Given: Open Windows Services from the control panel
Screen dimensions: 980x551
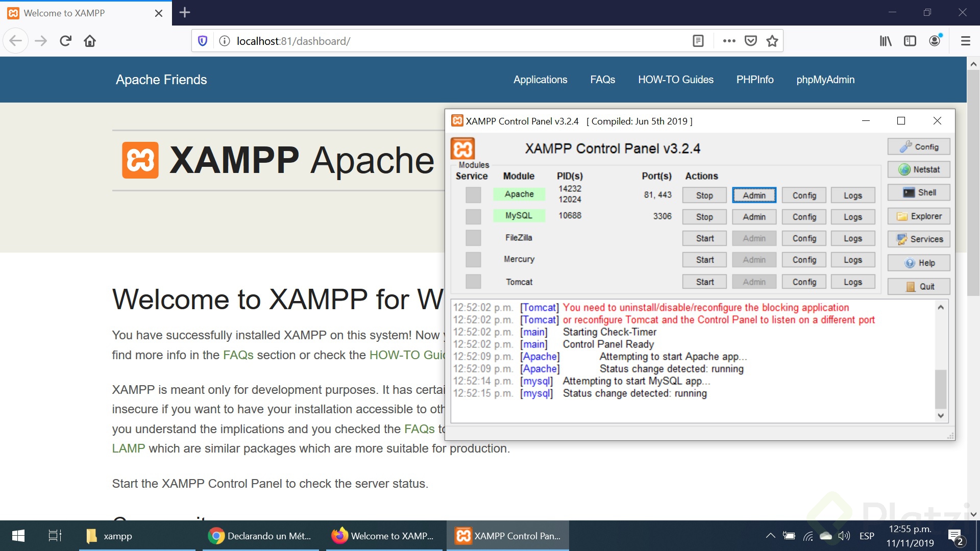Looking at the screenshot, I should [x=918, y=239].
